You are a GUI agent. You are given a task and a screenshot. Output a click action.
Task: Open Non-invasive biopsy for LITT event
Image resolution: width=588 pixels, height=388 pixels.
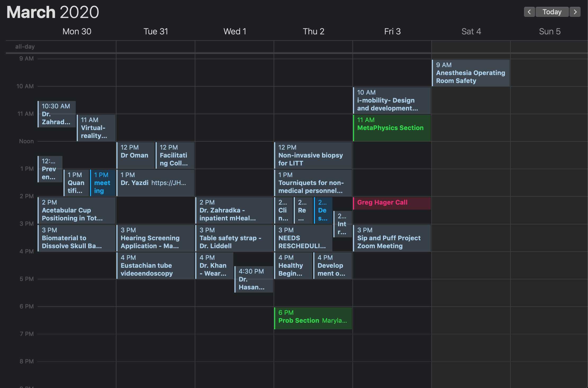click(x=313, y=155)
